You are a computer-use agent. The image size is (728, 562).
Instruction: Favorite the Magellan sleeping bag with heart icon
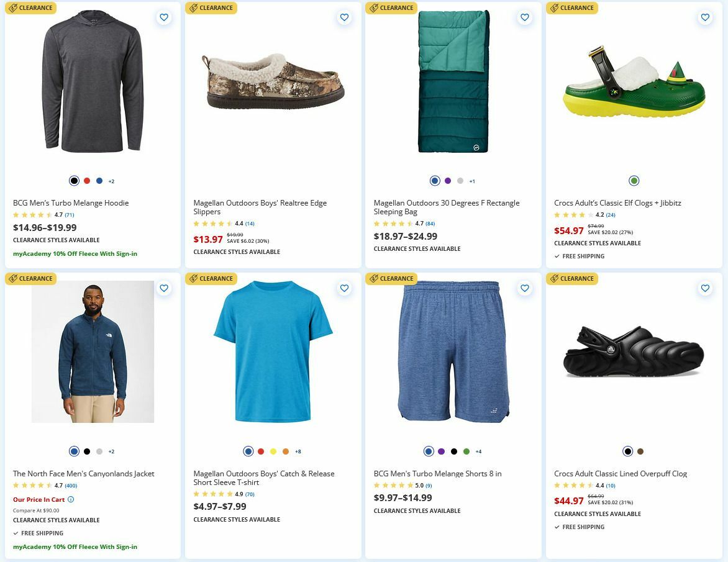[x=524, y=18]
